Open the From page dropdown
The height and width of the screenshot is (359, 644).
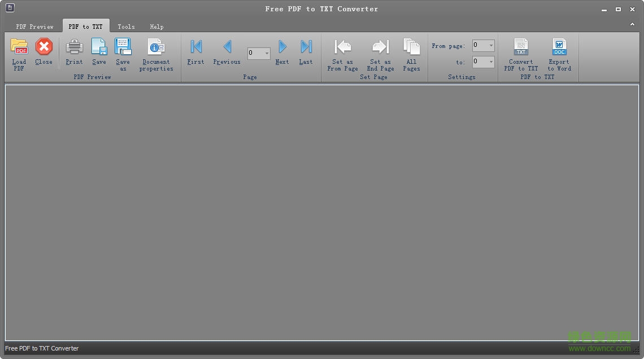pos(490,46)
